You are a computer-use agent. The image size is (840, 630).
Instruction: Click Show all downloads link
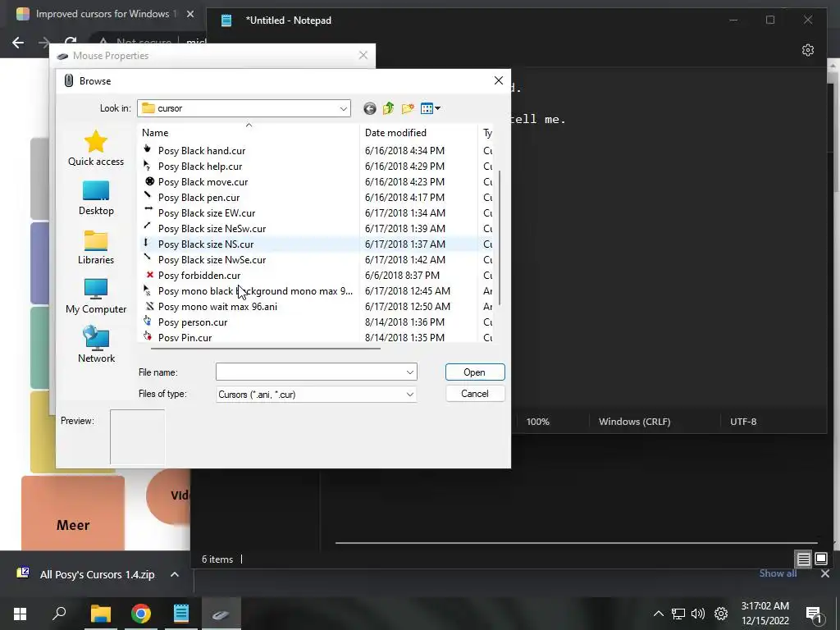click(x=778, y=573)
